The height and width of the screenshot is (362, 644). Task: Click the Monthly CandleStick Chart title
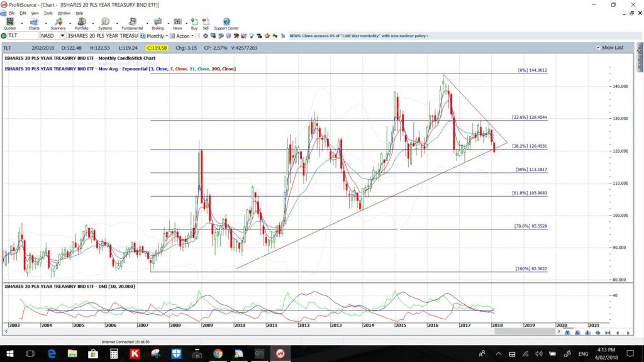(80, 58)
